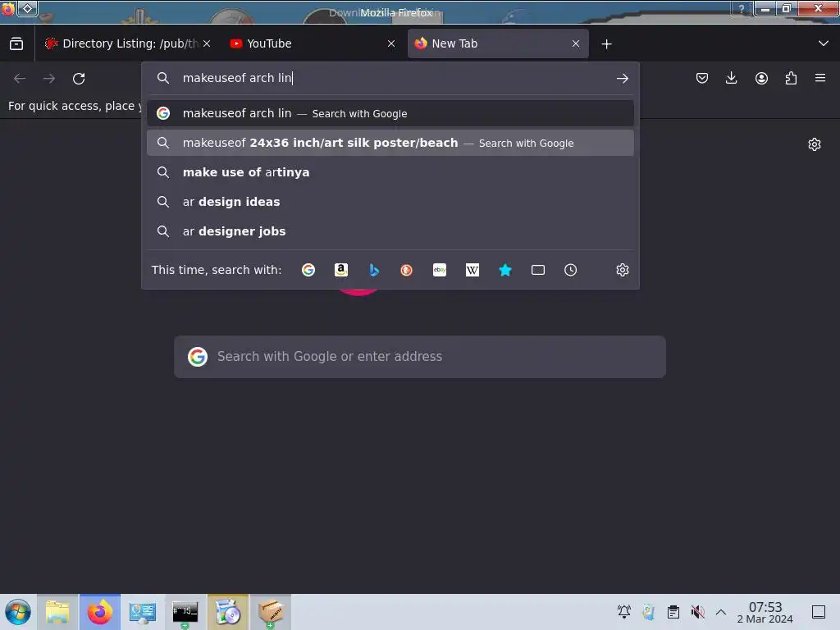The image size is (840, 630).
Task: Expand hidden system tray icons arrow
Action: pos(721,612)
